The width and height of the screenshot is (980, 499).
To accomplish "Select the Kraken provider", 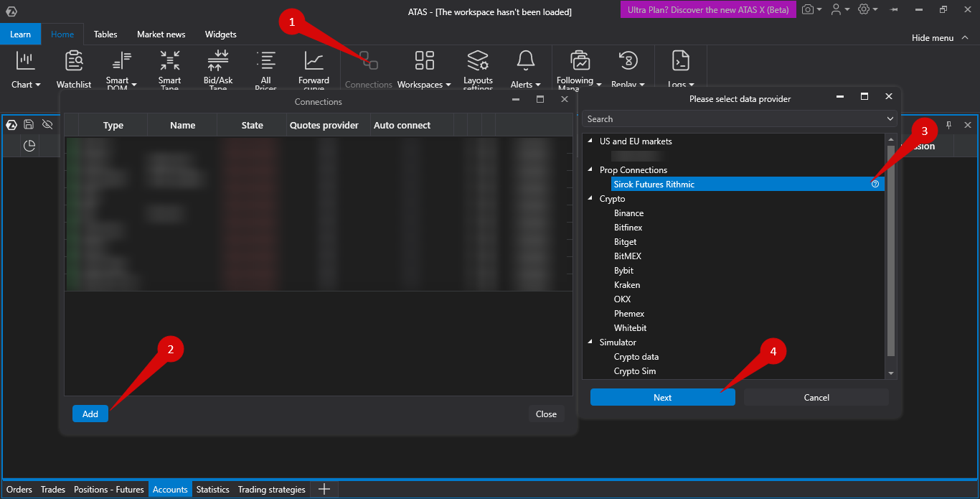I will pyautogui.click(x=627, y=285).
